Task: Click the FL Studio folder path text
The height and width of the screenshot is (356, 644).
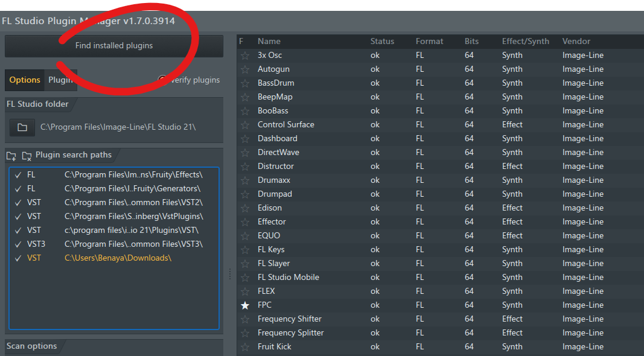Action: point(118,127)
